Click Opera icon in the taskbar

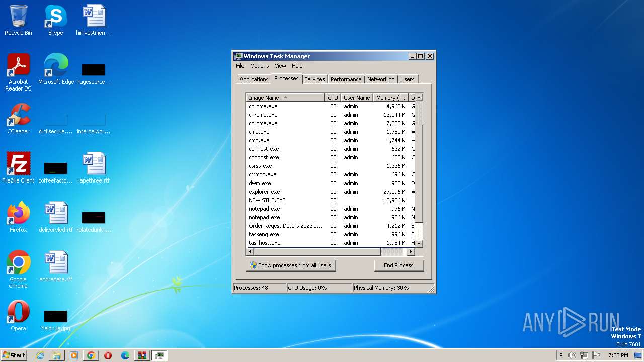click(108, 355)
